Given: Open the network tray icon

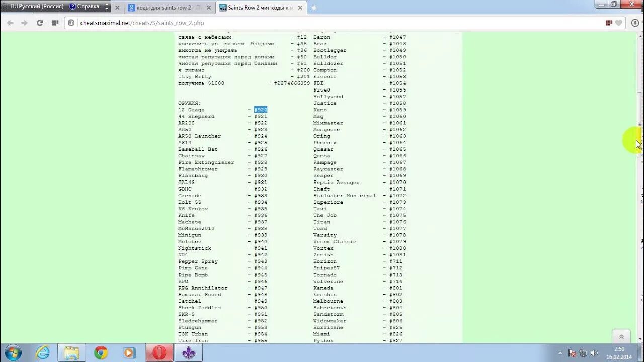Looking at the screenshot, I should (x=583, y=353).
